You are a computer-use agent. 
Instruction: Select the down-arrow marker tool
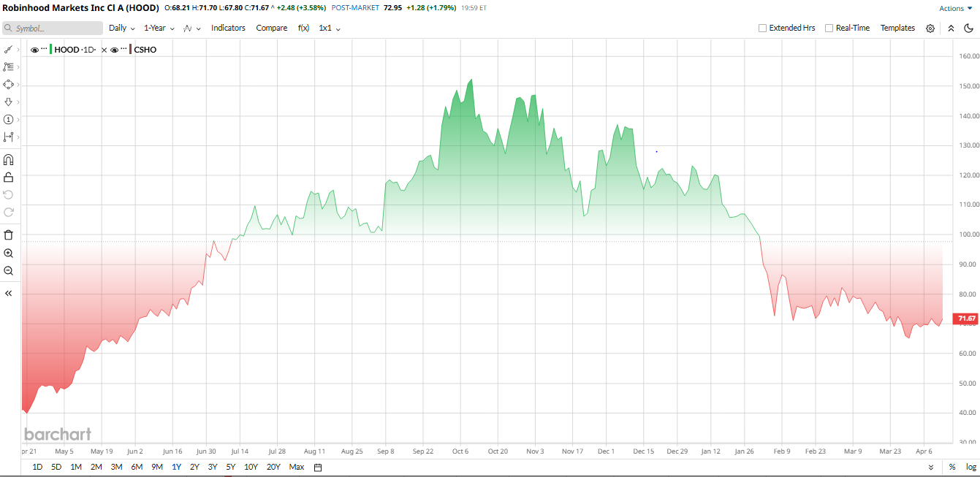tap(8, 102)
